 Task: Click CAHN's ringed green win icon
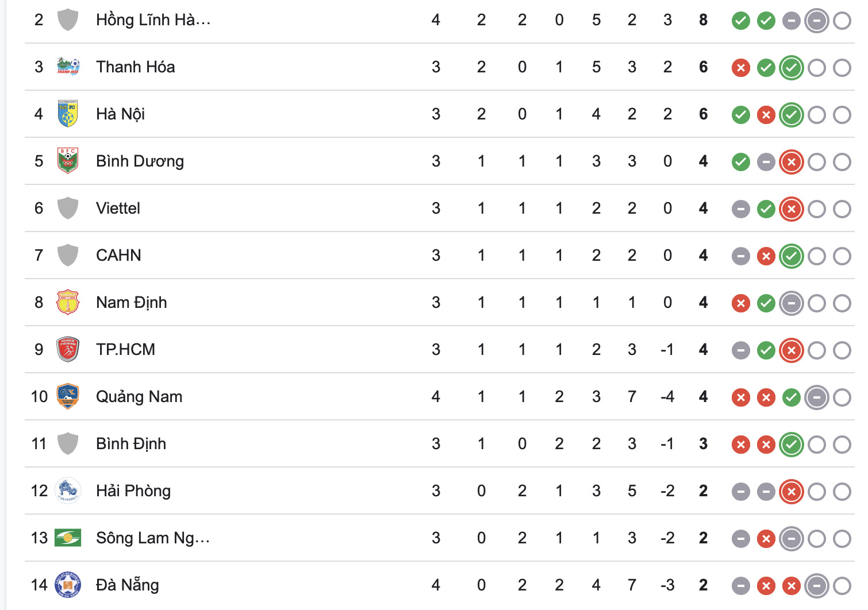pyautogui.click(x=792, y=256)
